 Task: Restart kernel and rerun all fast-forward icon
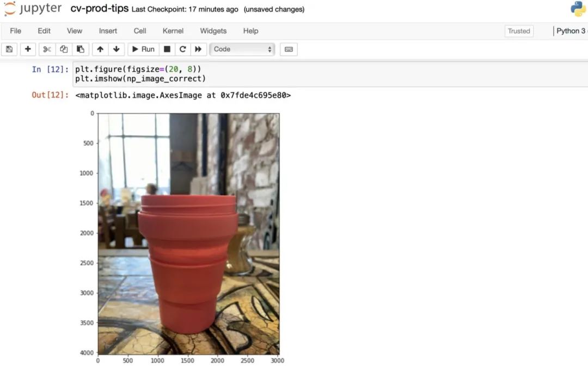pos(198,49)
